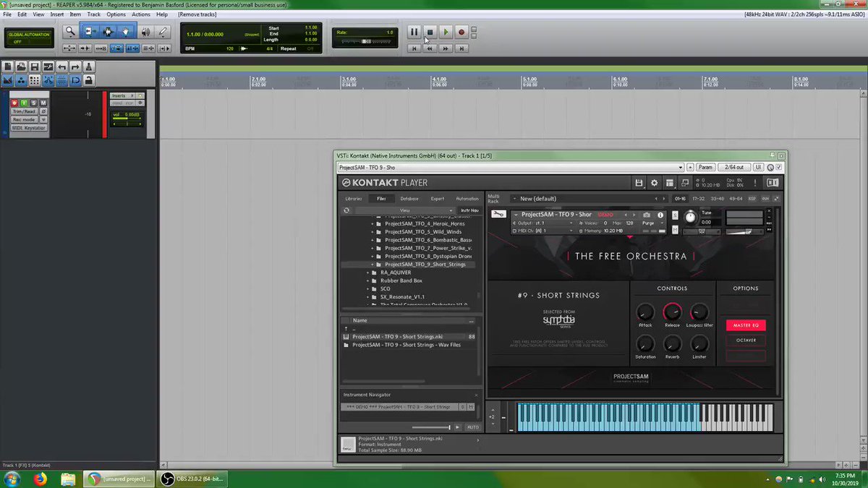Viewport: 868px width, 488px height.
Task: Select the pencil draw tool in toolbar
Action: click(x=163, y=32)
